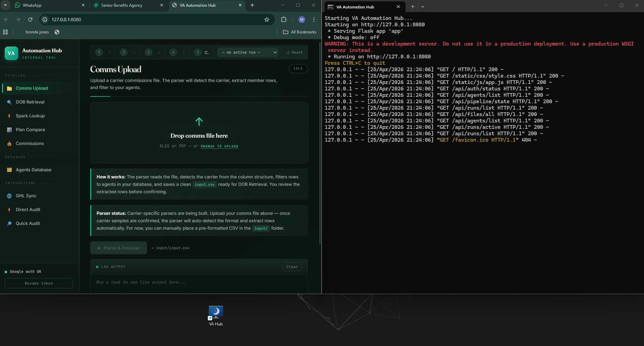Open the tab search dropdown arrow

pos(5,5)
